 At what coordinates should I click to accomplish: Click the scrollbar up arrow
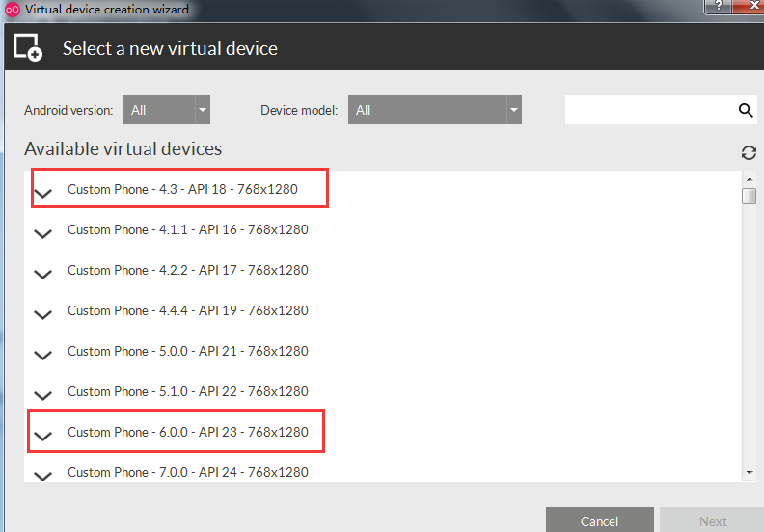point(750,179)
